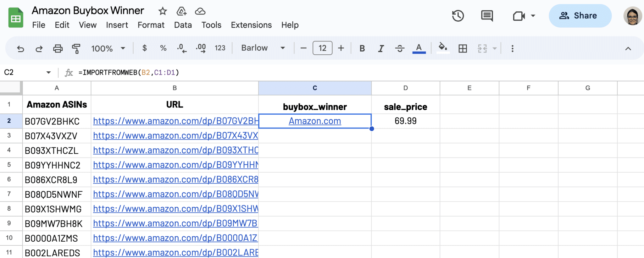644x258 pixels.
Task: Open the View menu
Action: point(88,25)
